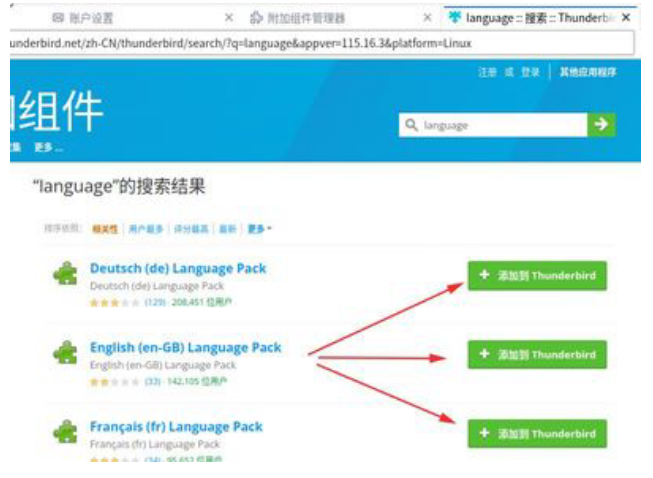The height and width of the screenshot is (478, 653).
Task: Expand the 更多 sort dropdown
Action: (x=259, y=229)
